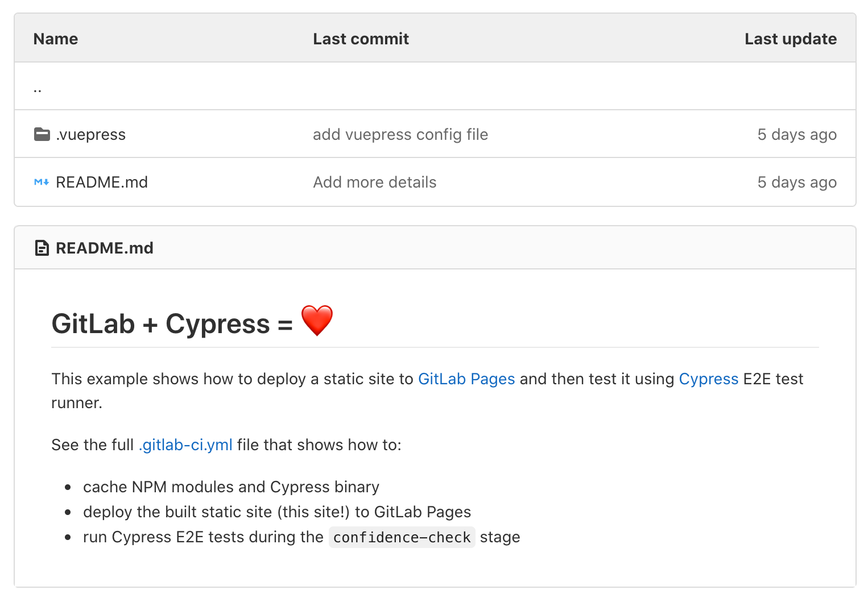The image size is (868, 598).
Task: Follow the Cypress link
Action: click(x=708, y=379)
